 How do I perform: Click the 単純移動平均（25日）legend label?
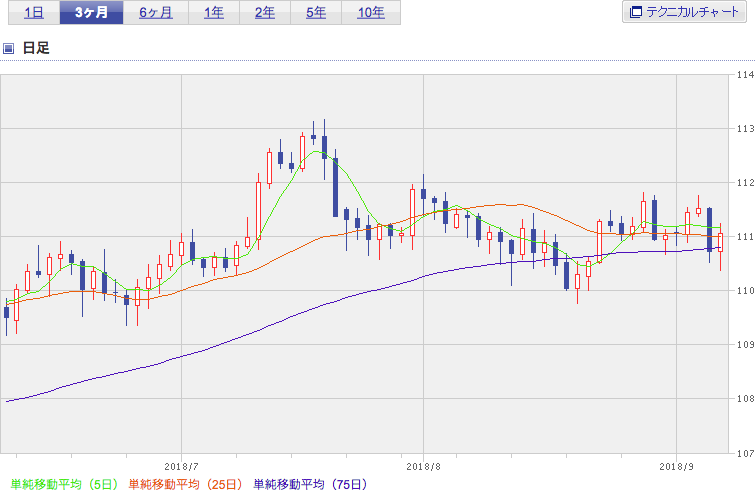pos(185,484)
